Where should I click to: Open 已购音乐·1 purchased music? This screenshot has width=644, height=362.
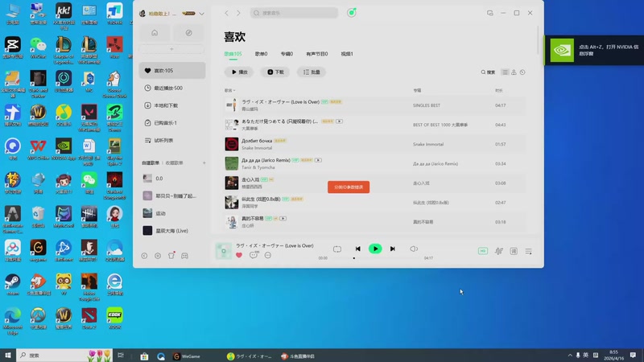pyautogui.click(x=172, y=123)
